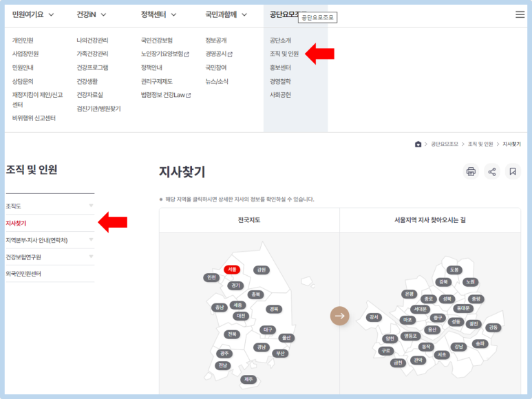Select 대전 on the national map
Viewport: 532px width, 399px height.
click(241, 316)
